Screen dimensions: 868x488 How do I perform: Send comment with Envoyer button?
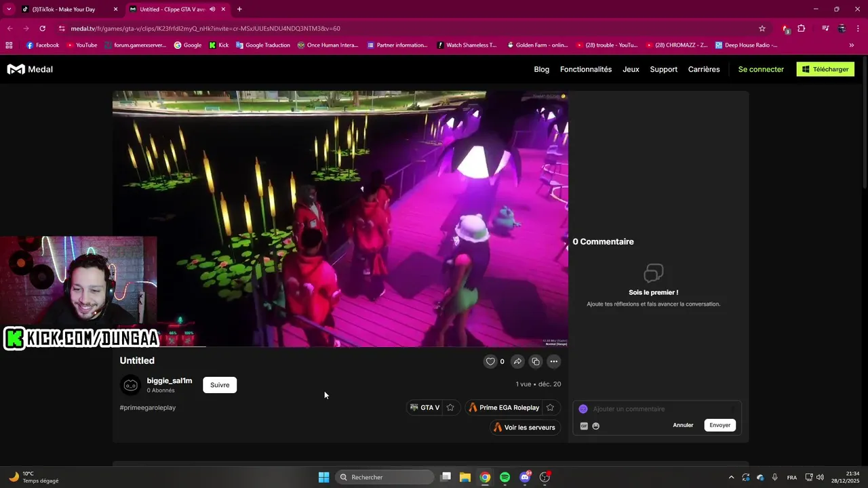coord(720,425)
